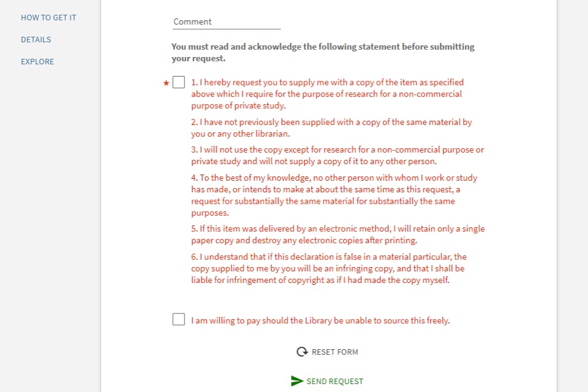Submit using the SEND REQUEST label
This screenshot has height=392, width=588.
pyautogui.click(x=334, y=381)
